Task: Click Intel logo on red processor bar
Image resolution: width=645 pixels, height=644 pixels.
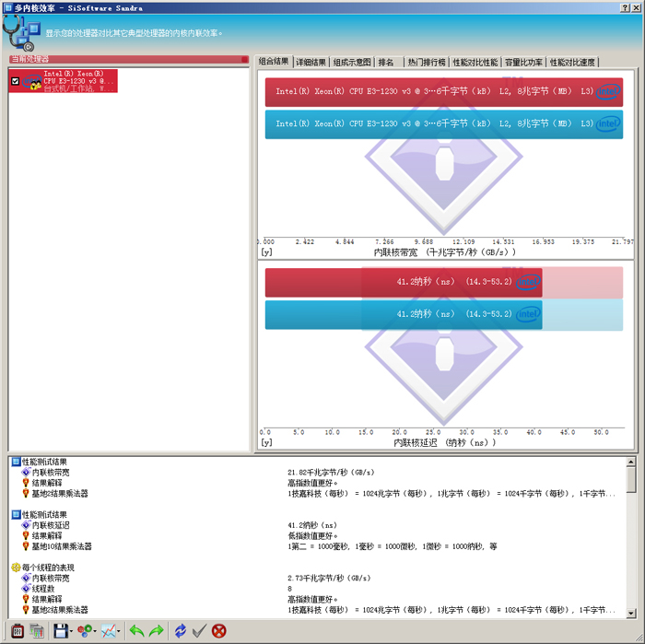Action: pos(608,91)
